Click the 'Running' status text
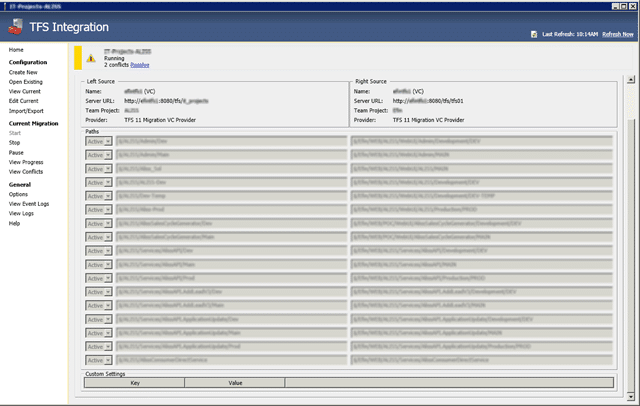The width and height of the screenshot is (640, 406). pyautogui.click(x=114, y=58)
